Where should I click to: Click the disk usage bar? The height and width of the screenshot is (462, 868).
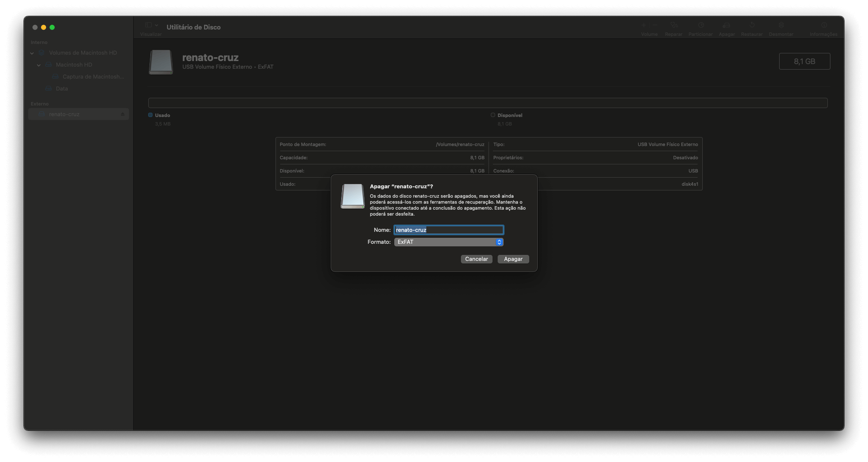(x=488, y=103)
